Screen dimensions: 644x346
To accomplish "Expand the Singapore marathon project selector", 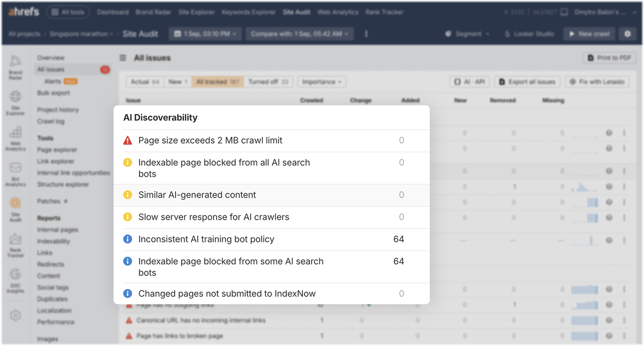I will 81,34.
